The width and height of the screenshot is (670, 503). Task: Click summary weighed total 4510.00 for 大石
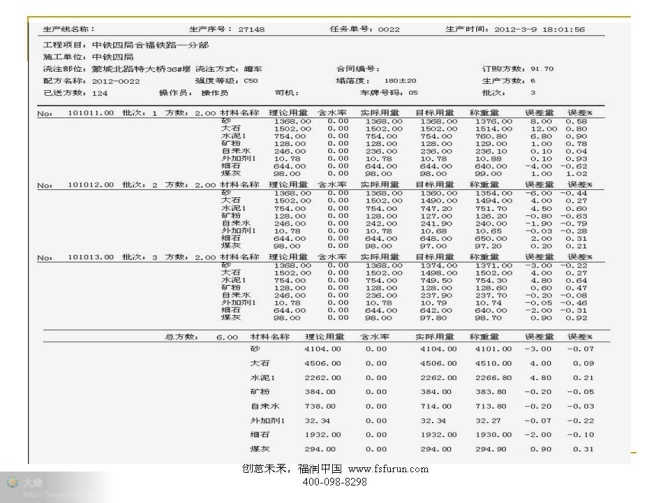493,364
